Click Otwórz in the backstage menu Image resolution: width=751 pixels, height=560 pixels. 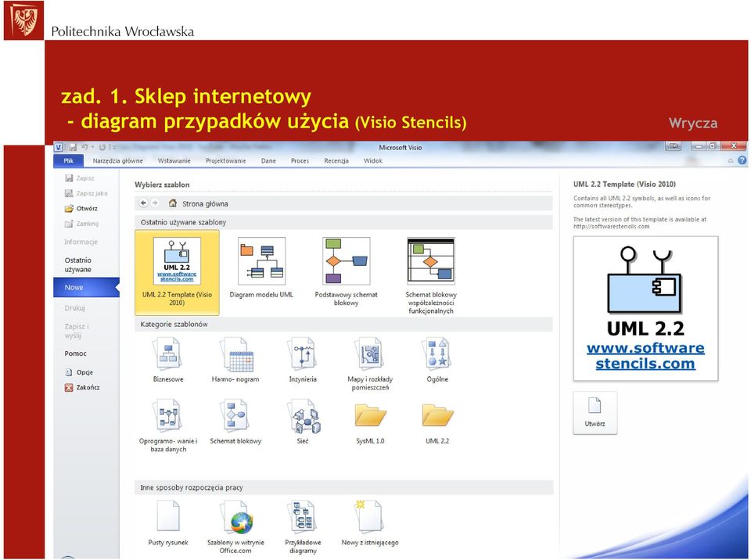[81, 208]
